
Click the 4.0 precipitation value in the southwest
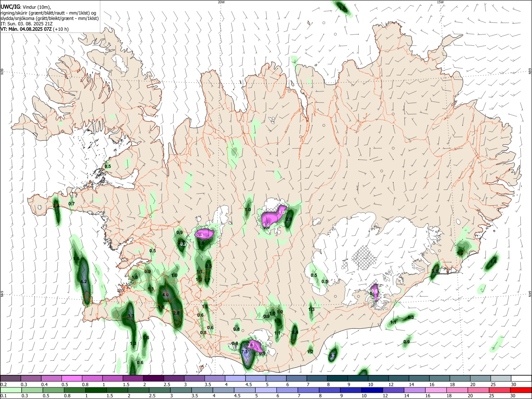[x=165, y=295]
